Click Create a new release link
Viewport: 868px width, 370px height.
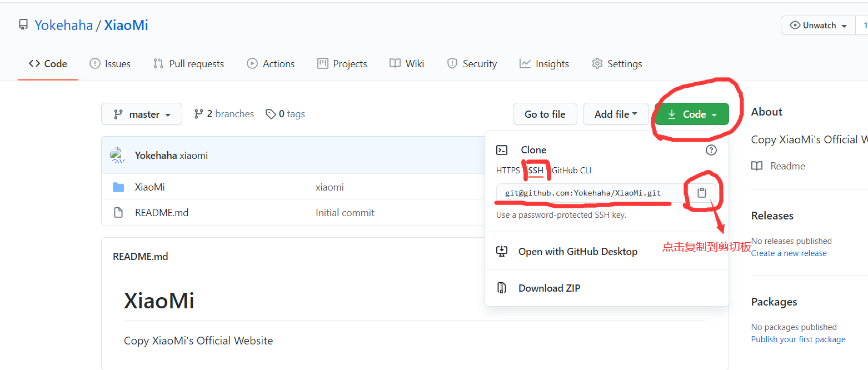coord(789,253)
